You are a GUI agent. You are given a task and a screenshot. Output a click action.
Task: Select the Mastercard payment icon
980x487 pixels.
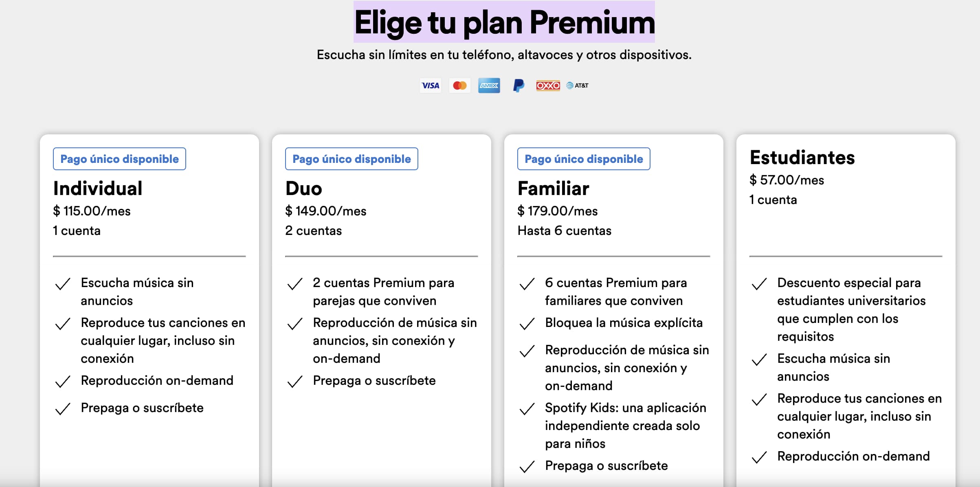[459, 85]
